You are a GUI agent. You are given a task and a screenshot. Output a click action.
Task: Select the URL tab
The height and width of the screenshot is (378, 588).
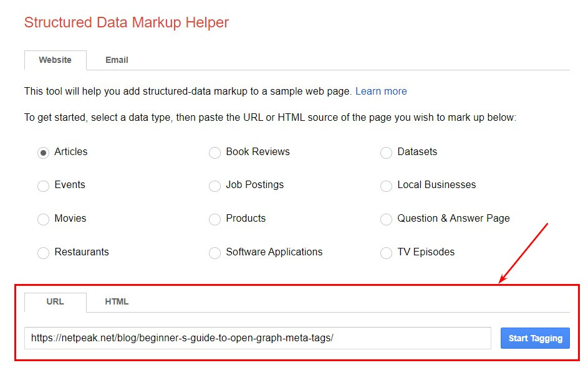tap(55, 301)
